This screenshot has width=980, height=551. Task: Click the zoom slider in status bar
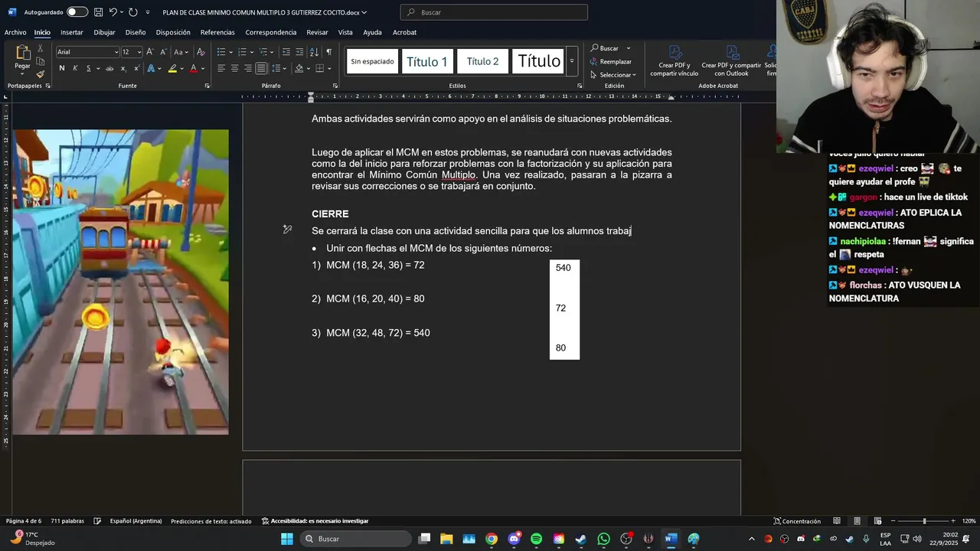click(x=924, y=521)
